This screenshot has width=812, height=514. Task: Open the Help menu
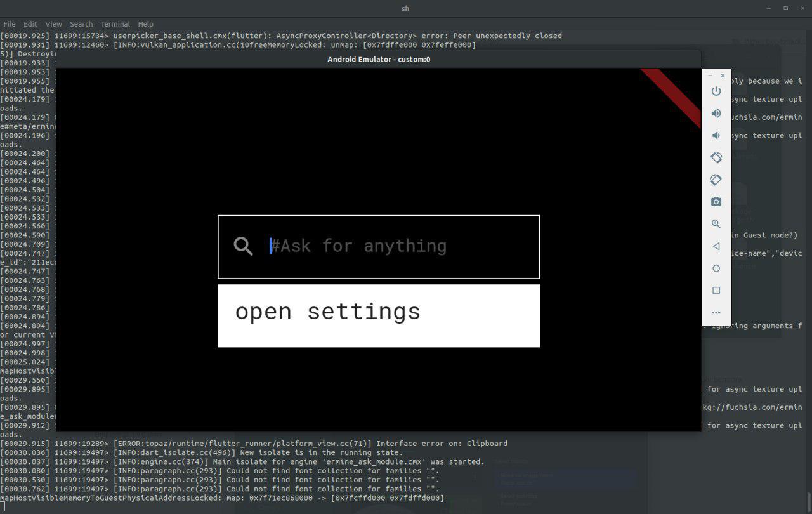click(145, 24)
